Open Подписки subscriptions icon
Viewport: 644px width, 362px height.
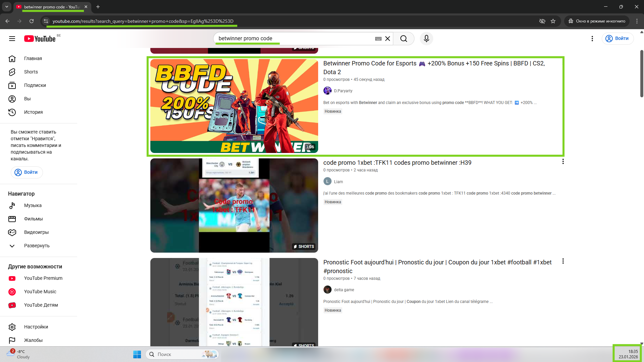[x=12, y=86]
